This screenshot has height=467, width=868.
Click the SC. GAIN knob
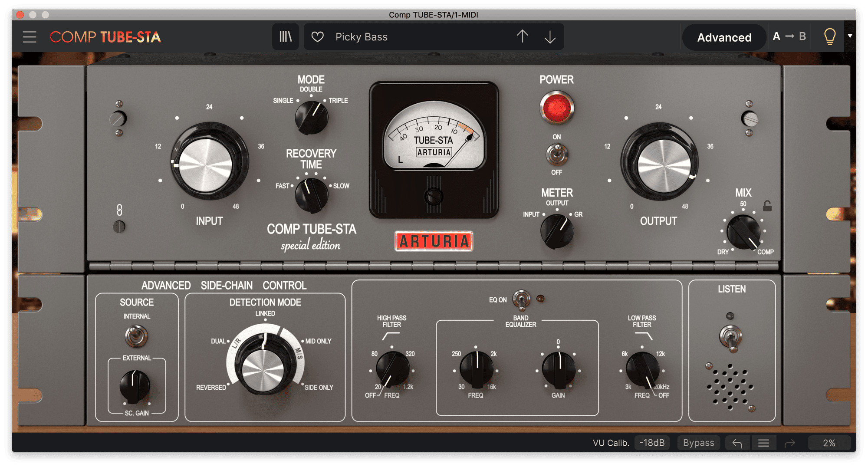pyautogui.click(x=135, y=386)
